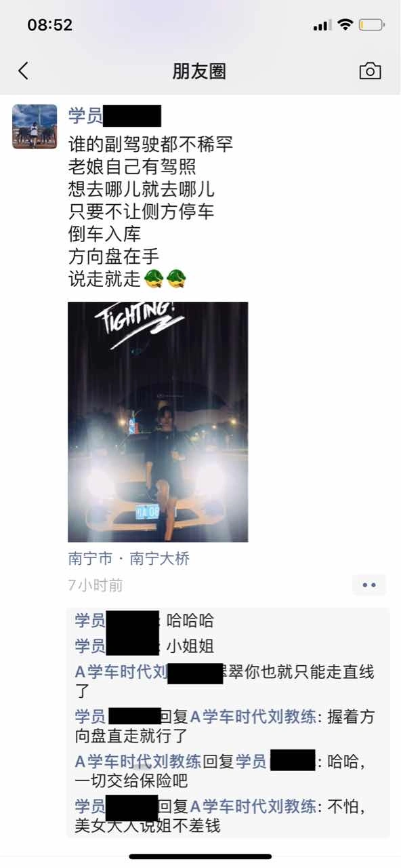This screenshot has height=868, width=401.
Task: Tap the 7小时前 timestamp
Action: 96,585
